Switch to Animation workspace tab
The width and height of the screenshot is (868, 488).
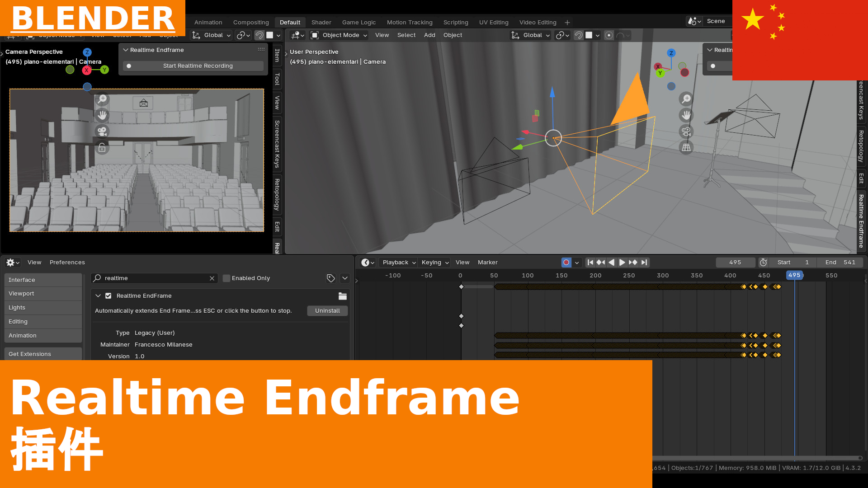(208, 23)
